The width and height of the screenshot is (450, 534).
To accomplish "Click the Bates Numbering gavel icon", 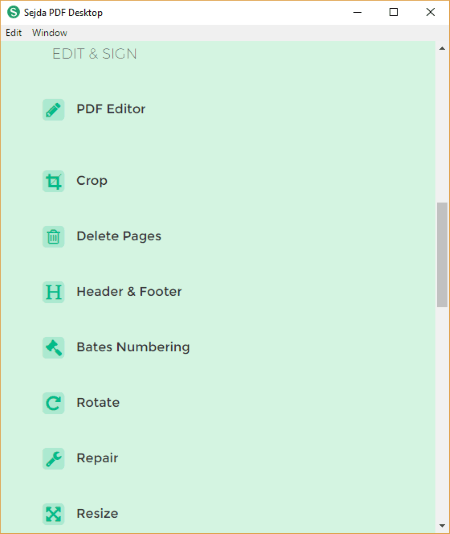I will 53,348.
